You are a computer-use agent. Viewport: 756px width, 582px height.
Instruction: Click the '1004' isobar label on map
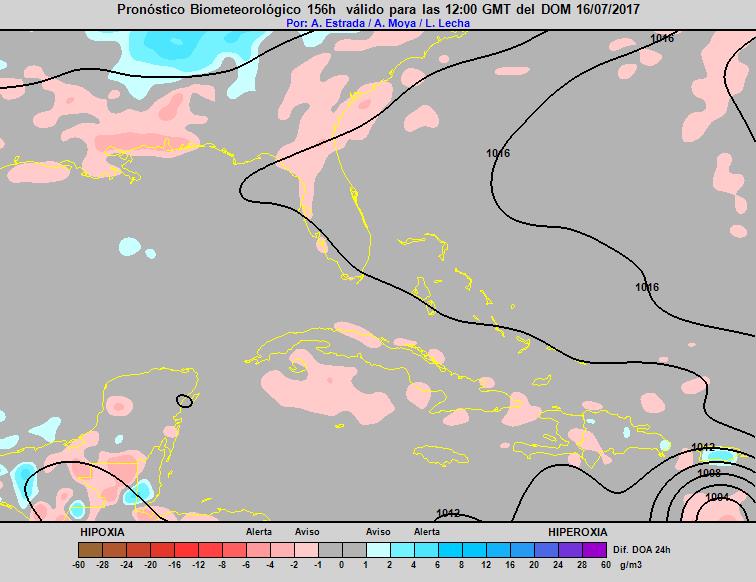coord(717,497)
